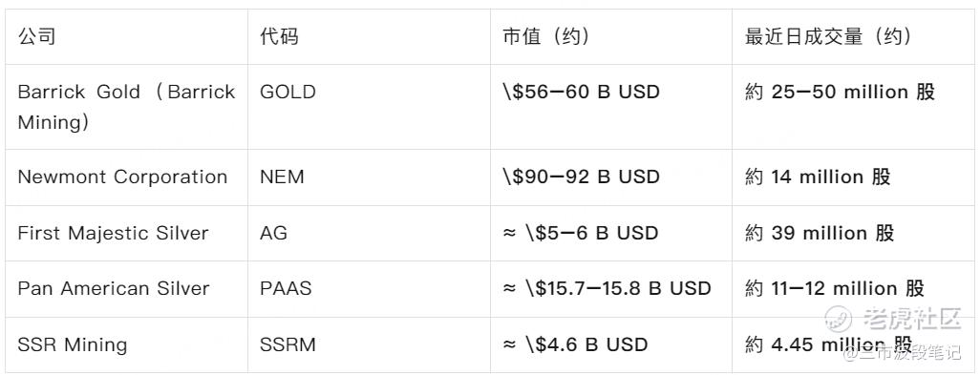Click the AG ticker code
This screenshot has width=980, height=375.
274,233
